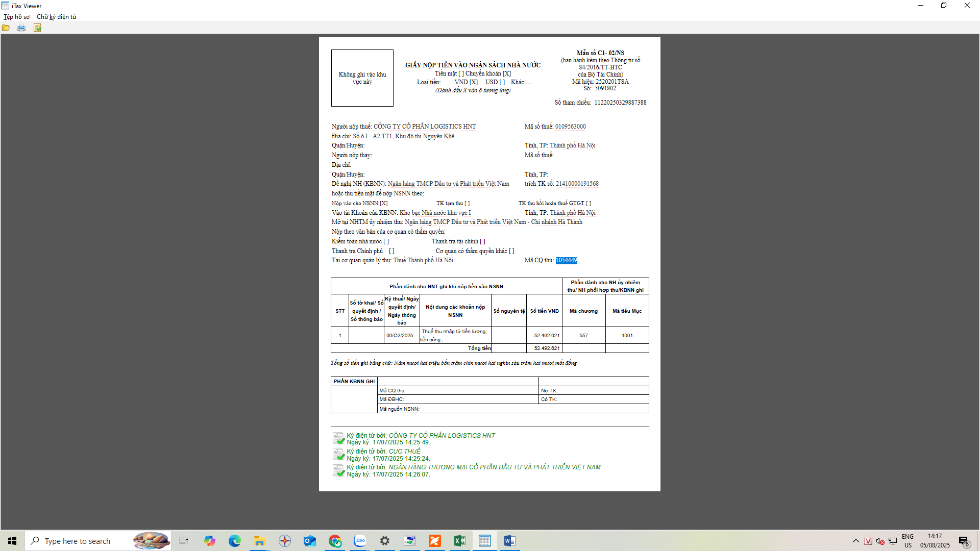
Task: Open Microsoft Word from the taskbar
Action: point(509,541)
